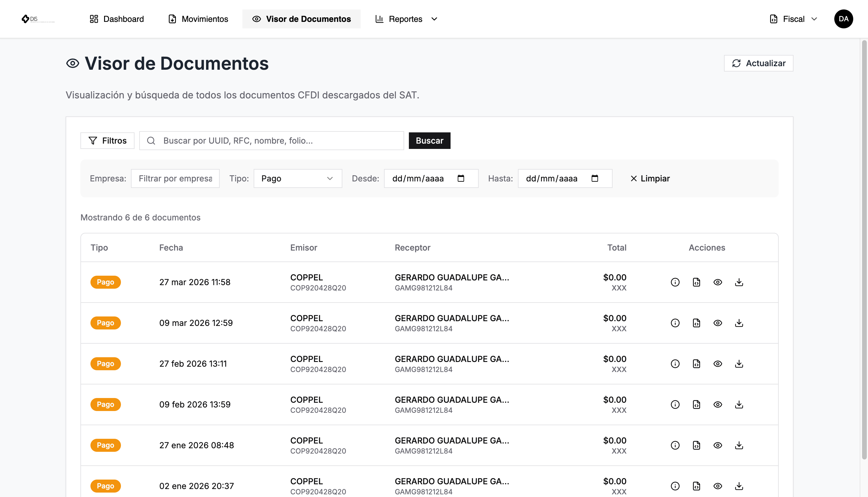Image resolution: width=868 pixels, height=497 pixels.
Task: Click info icon for 27 mar 2026 row
Action: click(675, 282)
